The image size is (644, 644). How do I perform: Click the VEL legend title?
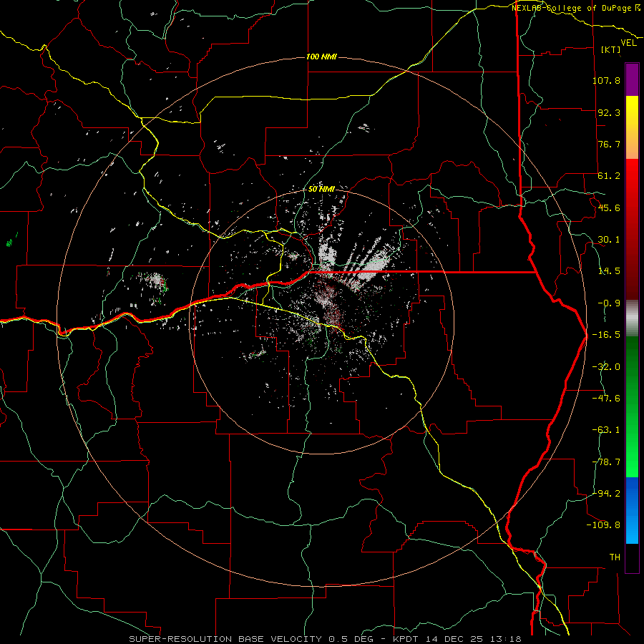628,43
